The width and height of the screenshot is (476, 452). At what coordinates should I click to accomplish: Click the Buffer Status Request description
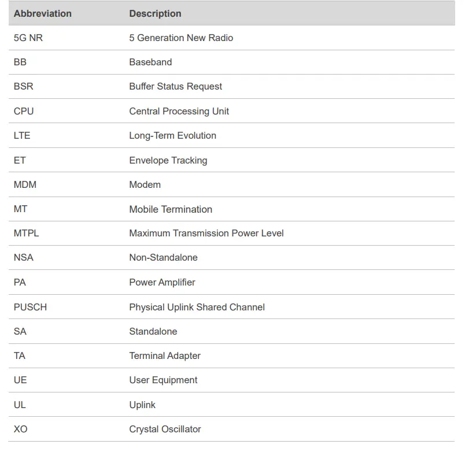[175, 86]
